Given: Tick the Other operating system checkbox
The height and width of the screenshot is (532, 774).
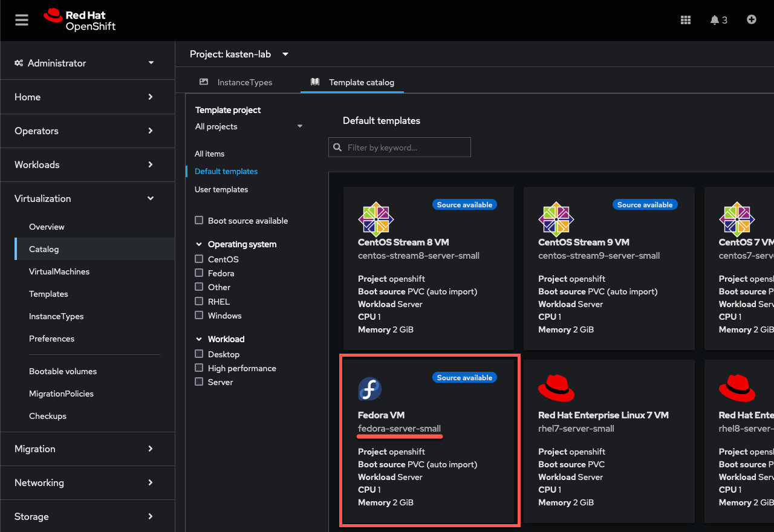Looking at the screenshot, I should click(199, 287).
